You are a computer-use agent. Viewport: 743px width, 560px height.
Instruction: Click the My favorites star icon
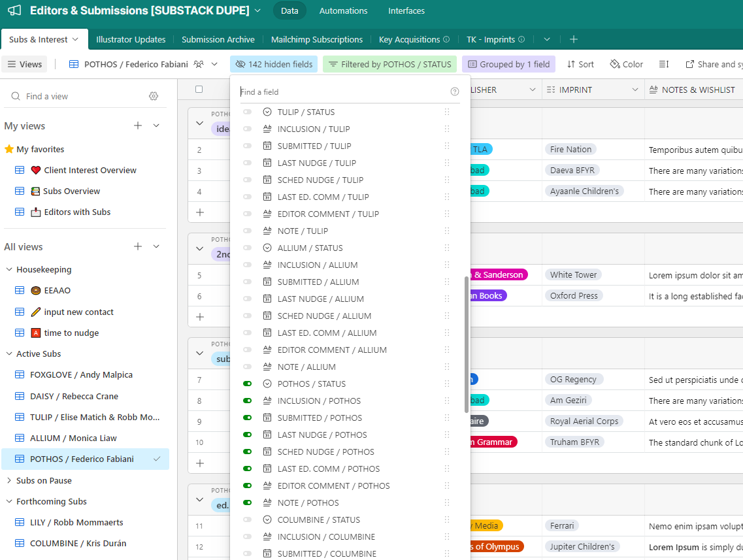pyautogui.click(x=8, y=149)
